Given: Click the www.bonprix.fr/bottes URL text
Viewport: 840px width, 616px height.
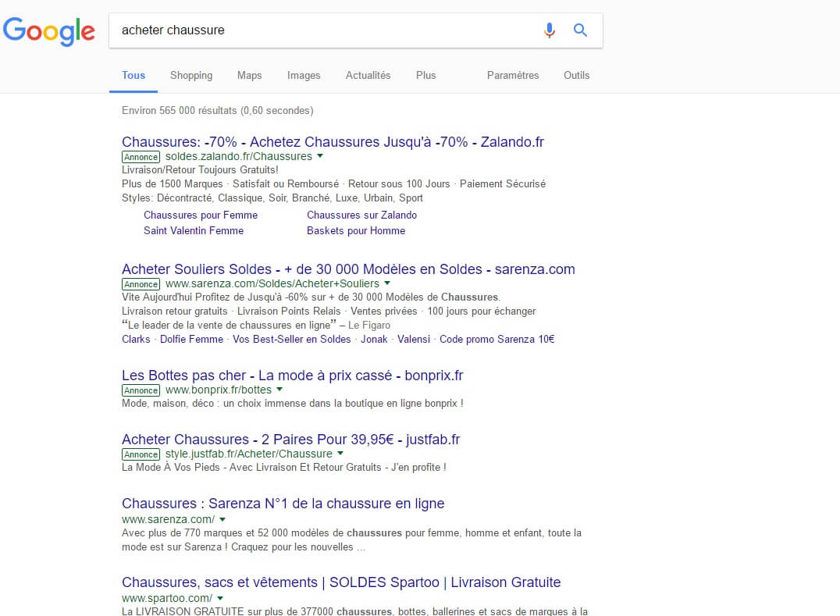Looking at the screenshot, I should (x=218, y=390).
